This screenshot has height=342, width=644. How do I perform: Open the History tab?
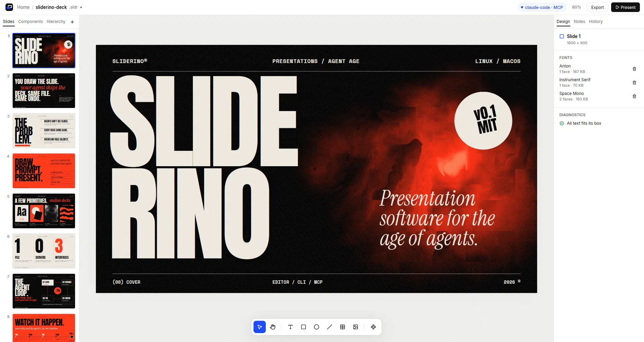point(596,22)
